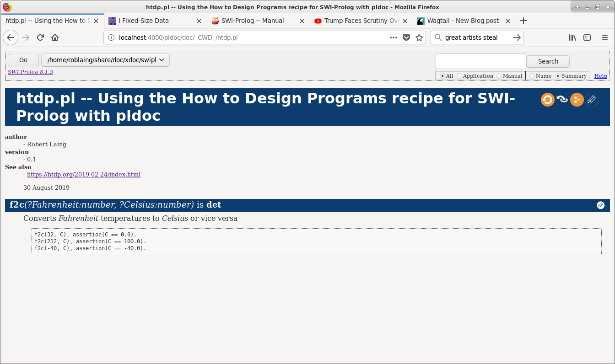The width and height of the screenshot is (615, 364).
Task: Click the magnifier icon in the Firefox search box
Action: 438,37
